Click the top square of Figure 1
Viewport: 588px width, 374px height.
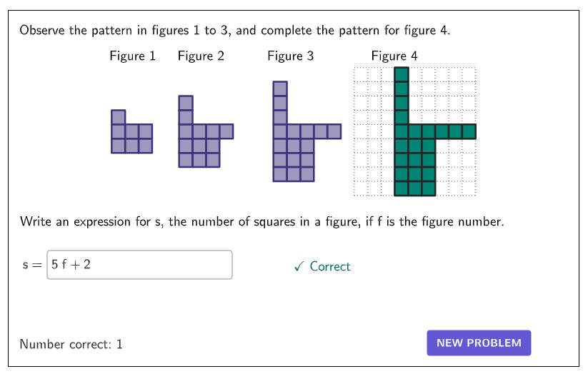click(118, 117)
